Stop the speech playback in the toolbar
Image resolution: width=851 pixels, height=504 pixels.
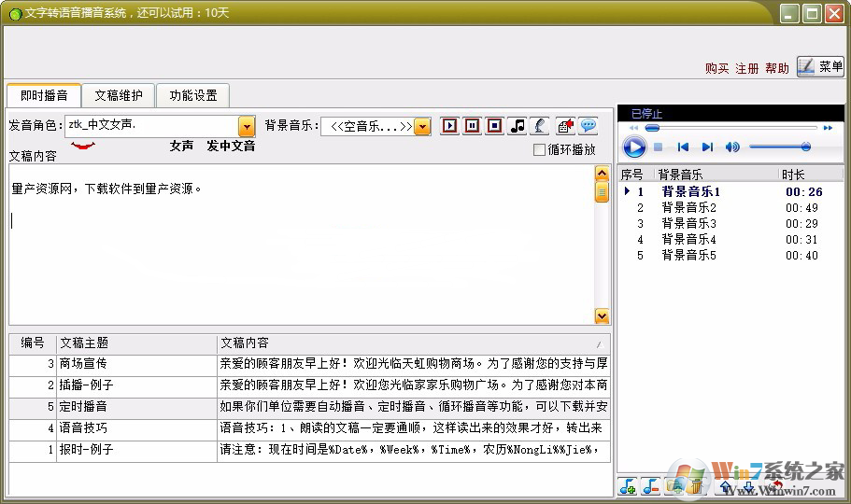point(494,126)
